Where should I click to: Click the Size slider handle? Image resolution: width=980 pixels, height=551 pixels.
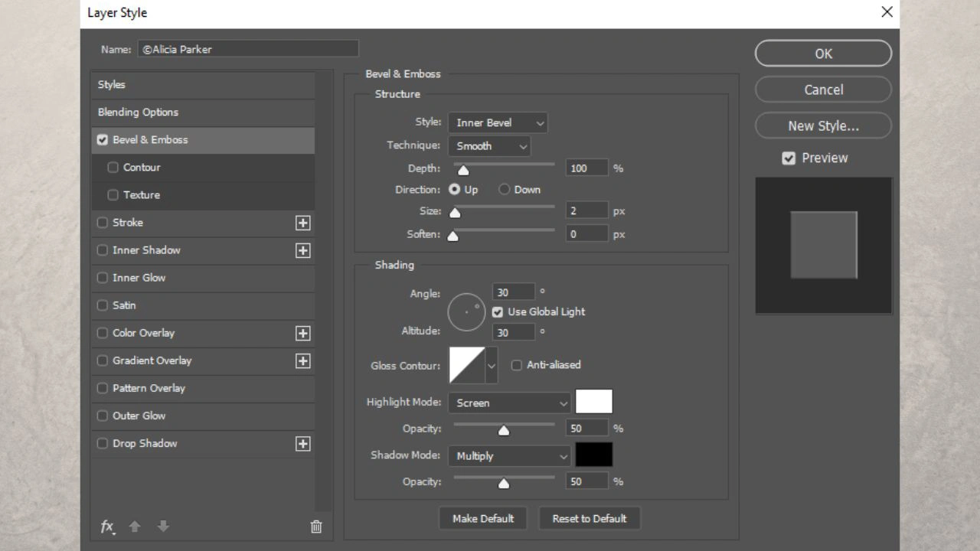pos(455,213)
